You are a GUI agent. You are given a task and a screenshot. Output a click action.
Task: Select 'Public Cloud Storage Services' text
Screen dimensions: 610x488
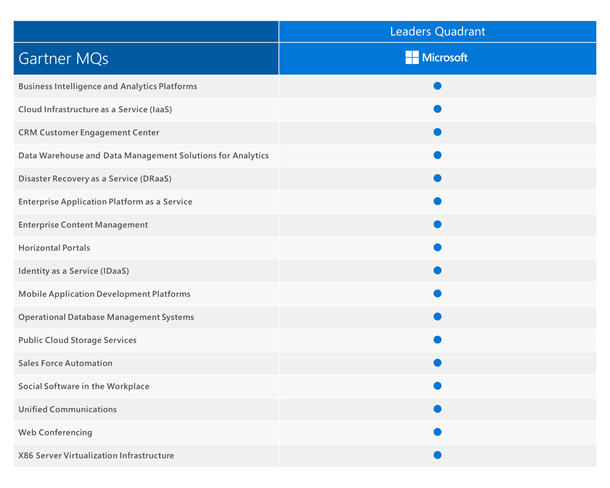(77, 340)
